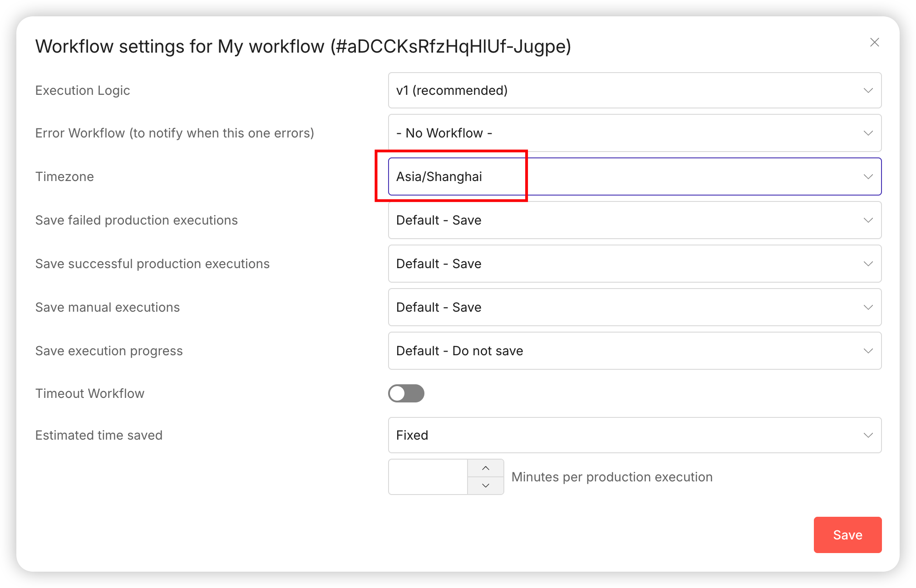Click chevron of Save manual executions
The height and width of the screenshot is (588, 916).
(868, 307)
